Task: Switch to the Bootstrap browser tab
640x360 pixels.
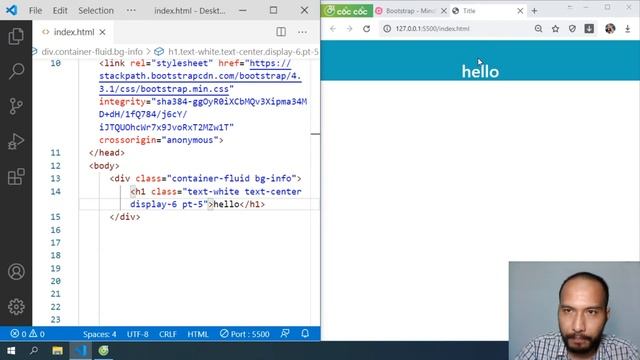Action: point(409,11)
